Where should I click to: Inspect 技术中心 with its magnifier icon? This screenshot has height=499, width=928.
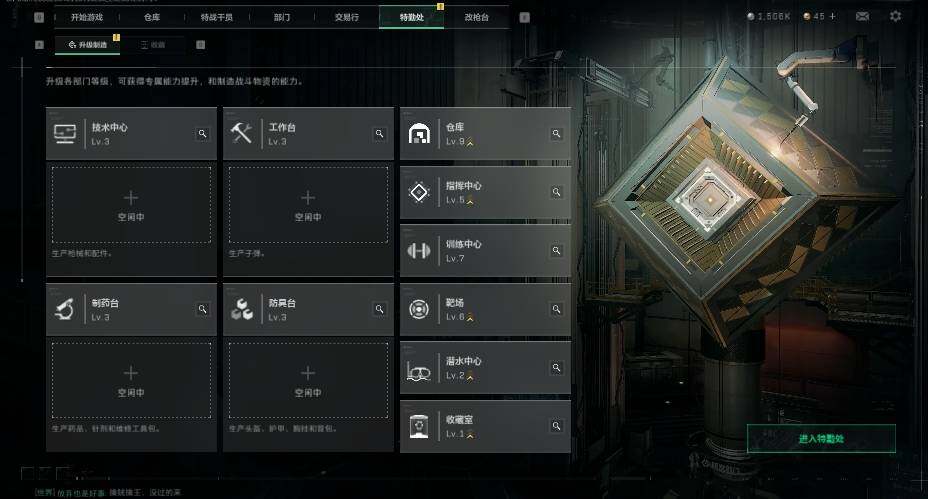coord(202,134)
